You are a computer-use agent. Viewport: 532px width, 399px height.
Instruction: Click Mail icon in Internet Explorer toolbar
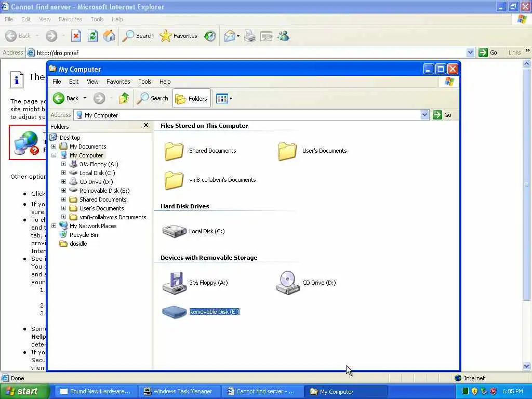(230, 36)
